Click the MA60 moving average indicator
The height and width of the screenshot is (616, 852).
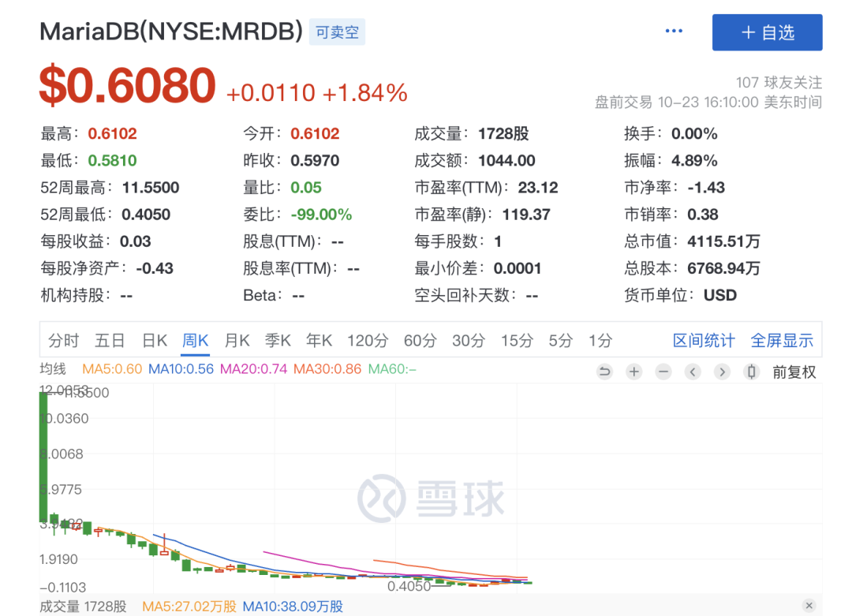[x=392, y=369]
